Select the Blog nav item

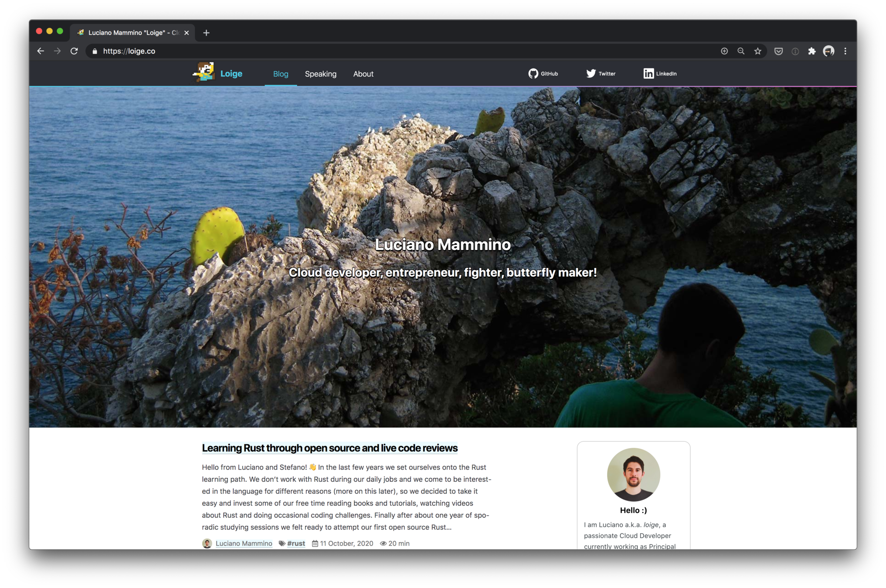tap(280, 74)
